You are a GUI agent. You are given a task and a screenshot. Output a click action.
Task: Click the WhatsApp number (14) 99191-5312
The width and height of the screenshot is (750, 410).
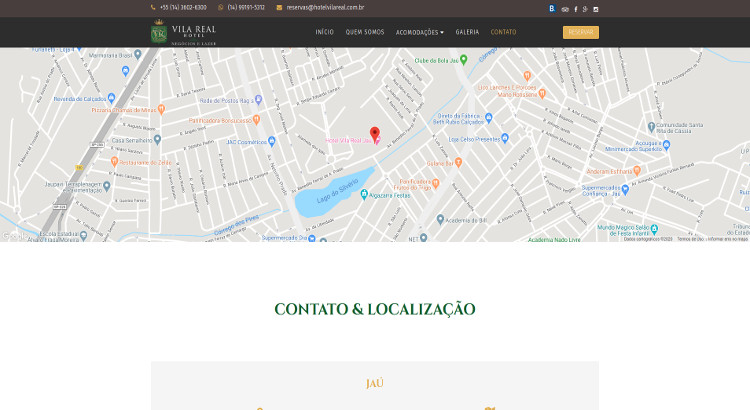246,8
